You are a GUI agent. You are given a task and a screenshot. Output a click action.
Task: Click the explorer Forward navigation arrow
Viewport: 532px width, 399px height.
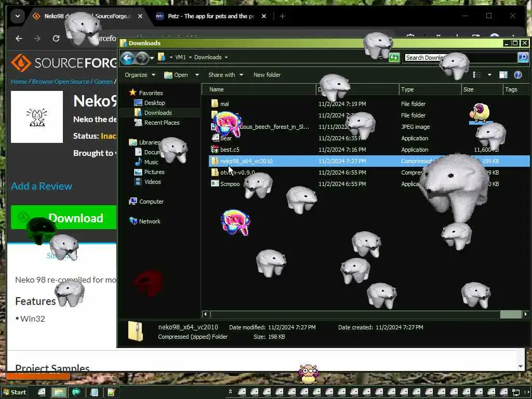click(142, 58)
